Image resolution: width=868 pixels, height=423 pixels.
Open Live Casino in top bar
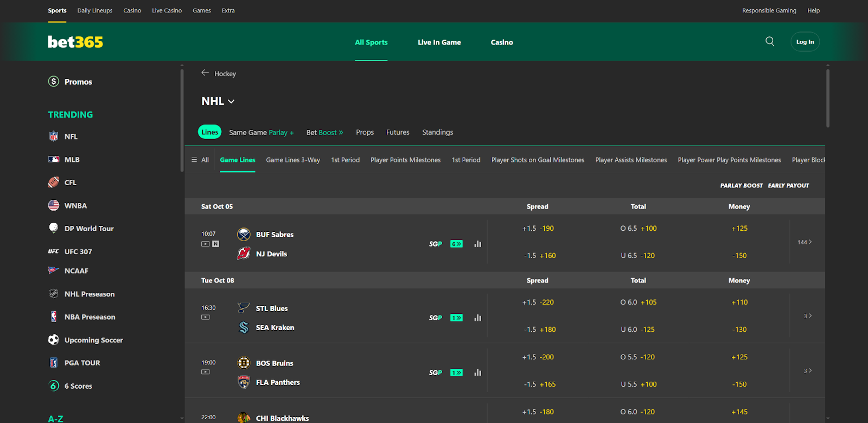(167, 10)
